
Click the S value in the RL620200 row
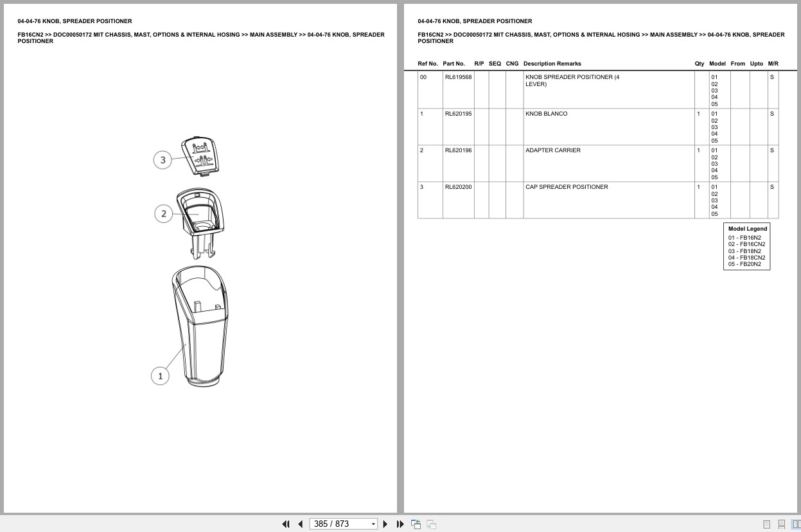771,187
